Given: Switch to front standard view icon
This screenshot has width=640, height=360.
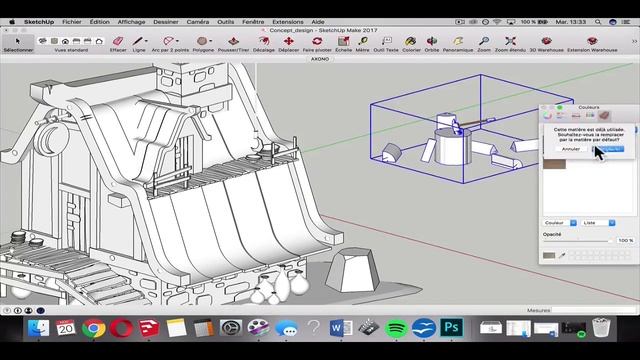Looking at the screenshot, I should (65, 41).
